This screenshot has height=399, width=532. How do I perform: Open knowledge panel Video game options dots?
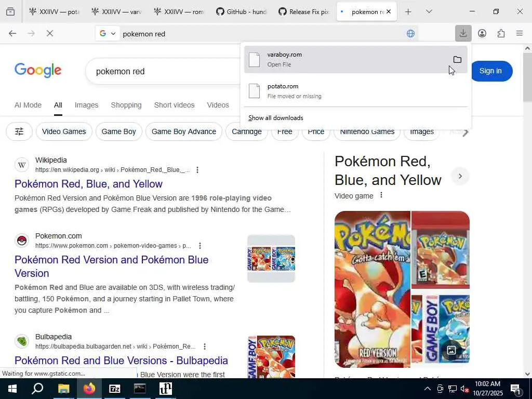(x=381, y=195)
